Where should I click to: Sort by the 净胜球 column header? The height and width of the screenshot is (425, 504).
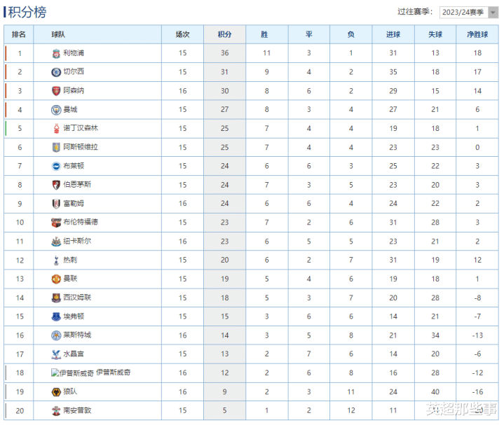[x=477, y=34]
